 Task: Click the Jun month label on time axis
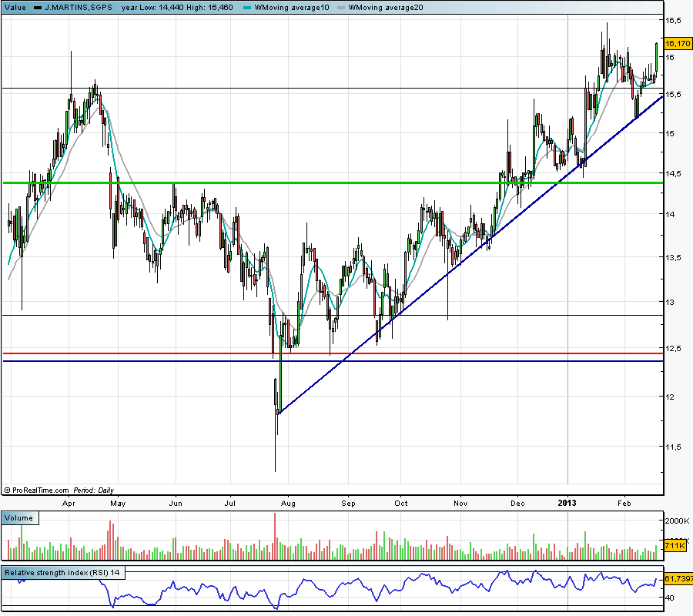coord(176,504)
